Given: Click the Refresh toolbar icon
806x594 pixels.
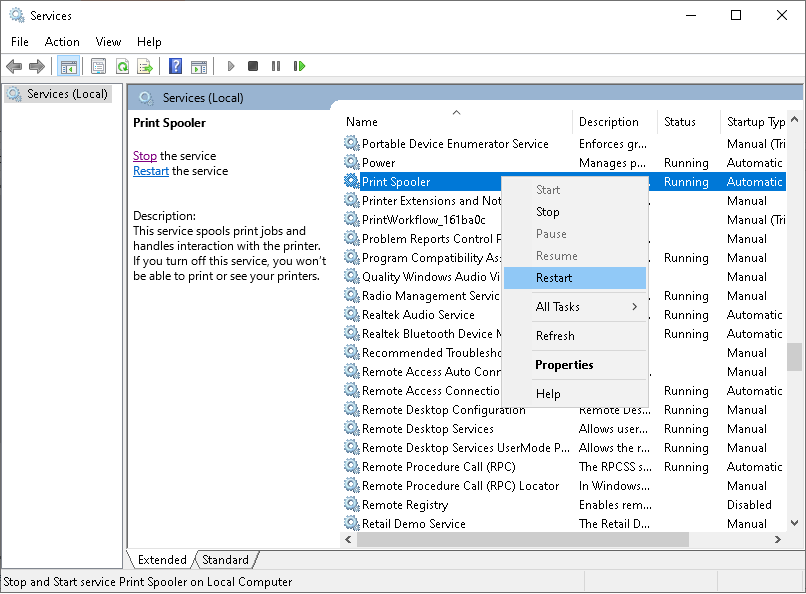Looking at the screenshot, I should click(x=122, y=66).
